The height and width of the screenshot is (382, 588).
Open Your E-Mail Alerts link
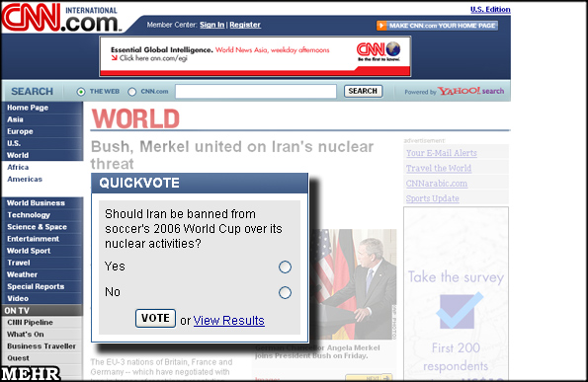[x=442, y=153]
